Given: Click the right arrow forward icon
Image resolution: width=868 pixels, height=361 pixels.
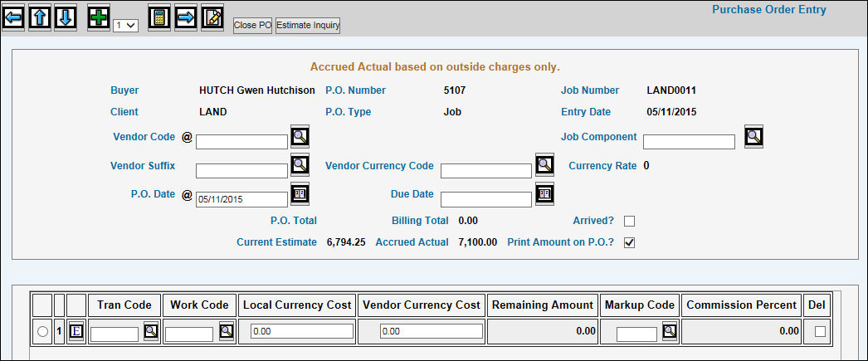Looking at the screenshot, I should click(x=186, y=17).
